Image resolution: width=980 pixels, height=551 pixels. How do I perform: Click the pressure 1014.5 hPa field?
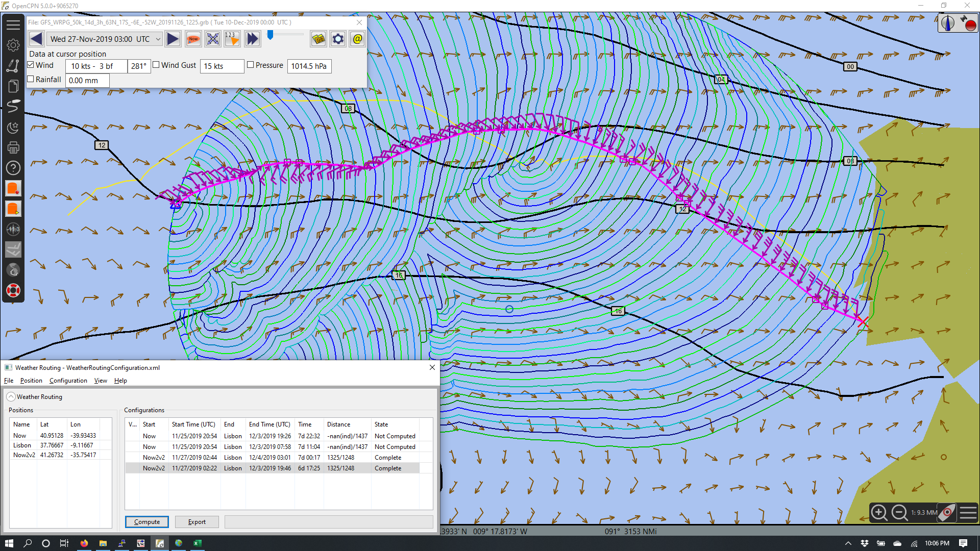pos(309,66)
